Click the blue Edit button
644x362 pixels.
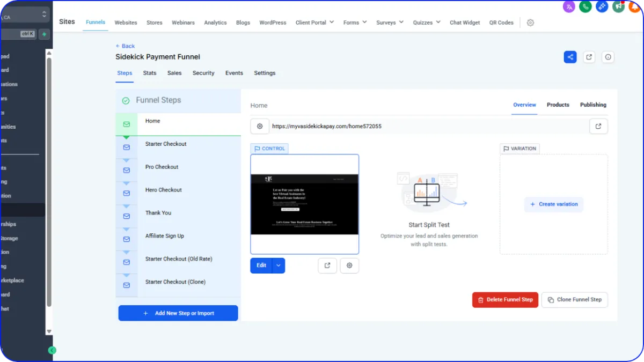point(261,265)
